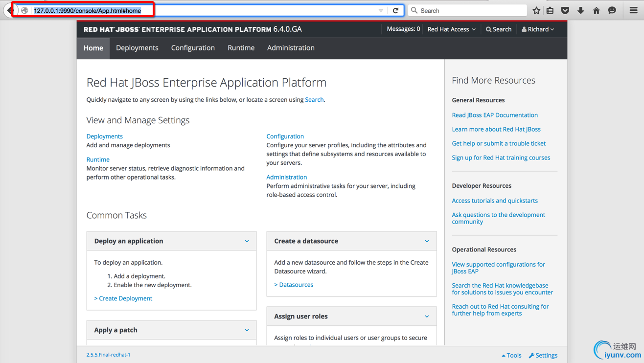Open the downloads arrow icon
644x363 pixels.
(580, 10)
